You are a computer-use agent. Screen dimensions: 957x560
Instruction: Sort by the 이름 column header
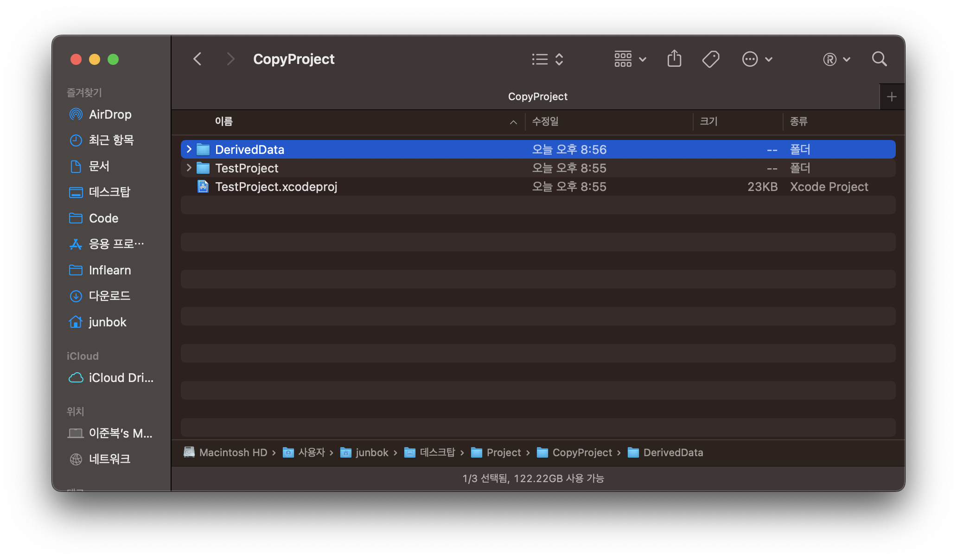coord(224,121)
